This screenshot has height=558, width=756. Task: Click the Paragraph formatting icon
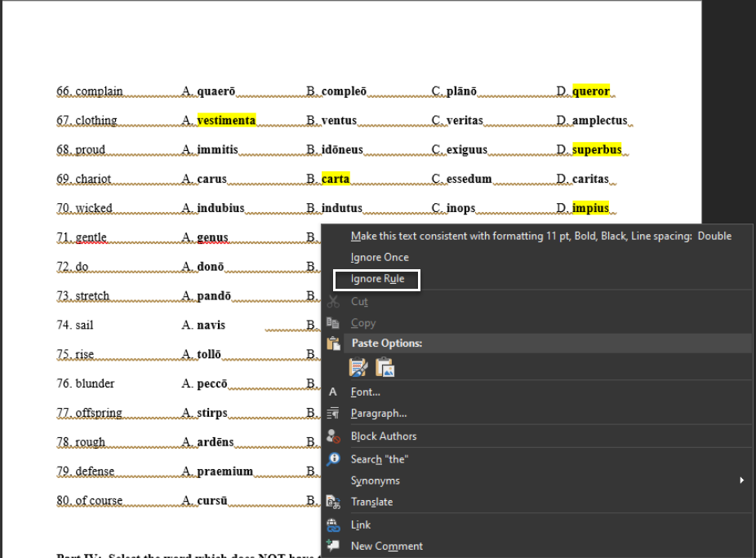tap(332, 414)
